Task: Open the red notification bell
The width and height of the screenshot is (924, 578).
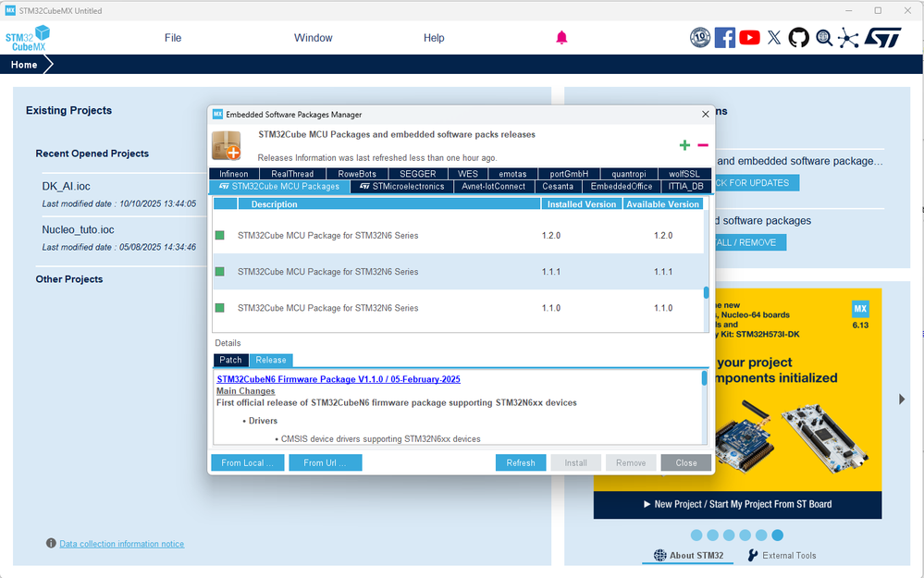Action: (x=561, y=38)
